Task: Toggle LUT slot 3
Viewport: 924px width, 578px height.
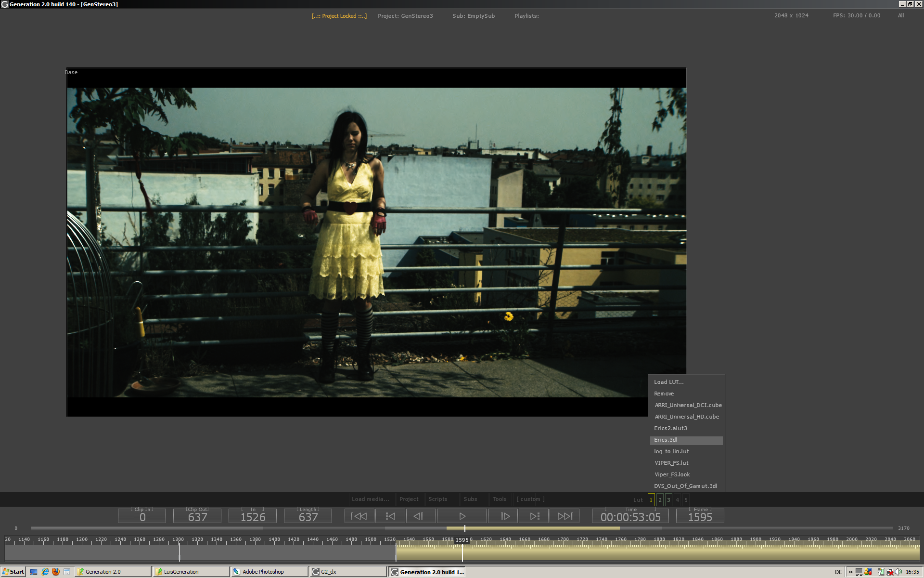Action: coord(668,500)
